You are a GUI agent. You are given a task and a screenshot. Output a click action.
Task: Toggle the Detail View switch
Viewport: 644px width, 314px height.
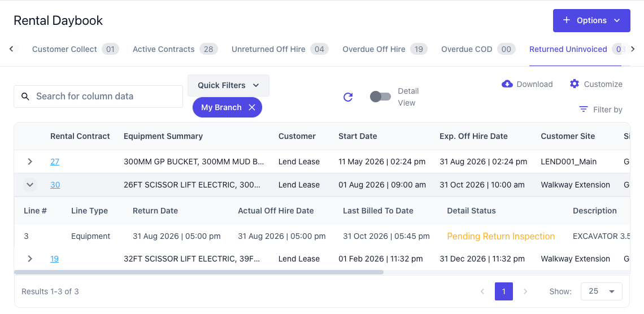380,97
